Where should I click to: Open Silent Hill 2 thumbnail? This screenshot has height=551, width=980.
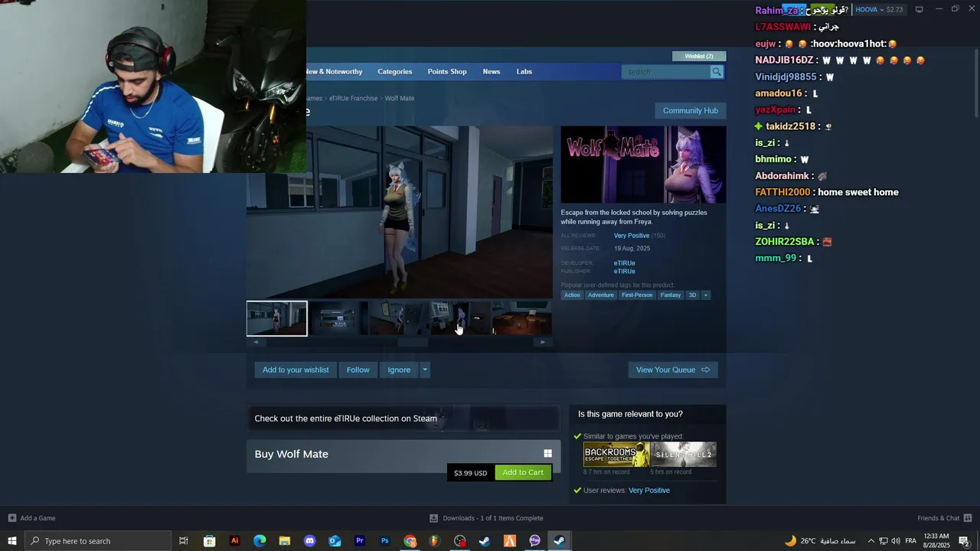[684, 455]
